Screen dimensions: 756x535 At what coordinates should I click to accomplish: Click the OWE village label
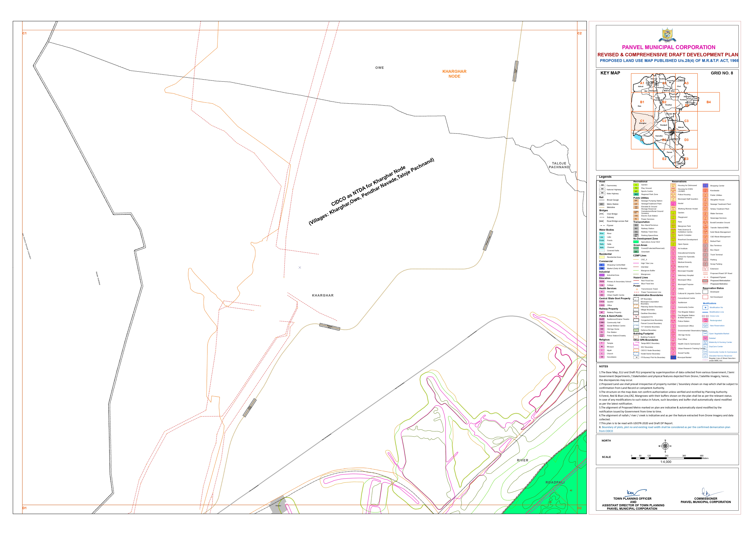click(x=380, y=68)
